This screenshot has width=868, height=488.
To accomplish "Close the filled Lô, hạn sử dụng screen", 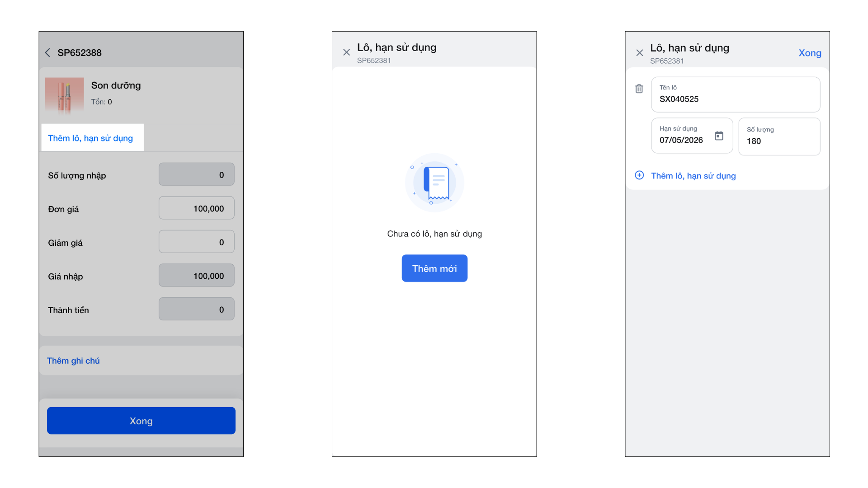I will pyautogui.click(x=639, y=53).
